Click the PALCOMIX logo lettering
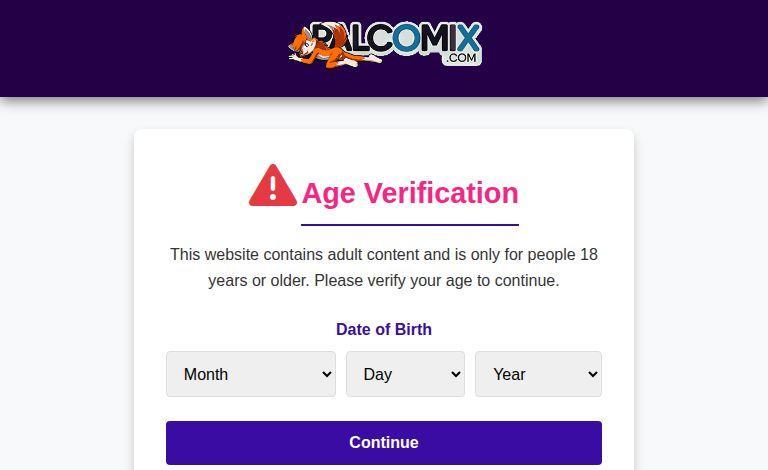The width and height of the screenshot is (768, 470). click(x=410, y=40)
